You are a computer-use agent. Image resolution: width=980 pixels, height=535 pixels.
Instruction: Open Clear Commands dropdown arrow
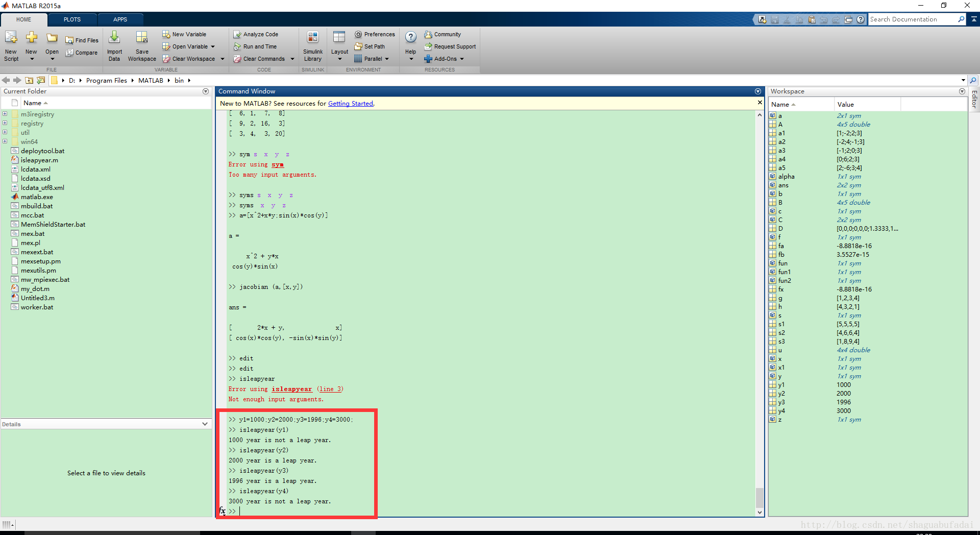tap(292, 59)
